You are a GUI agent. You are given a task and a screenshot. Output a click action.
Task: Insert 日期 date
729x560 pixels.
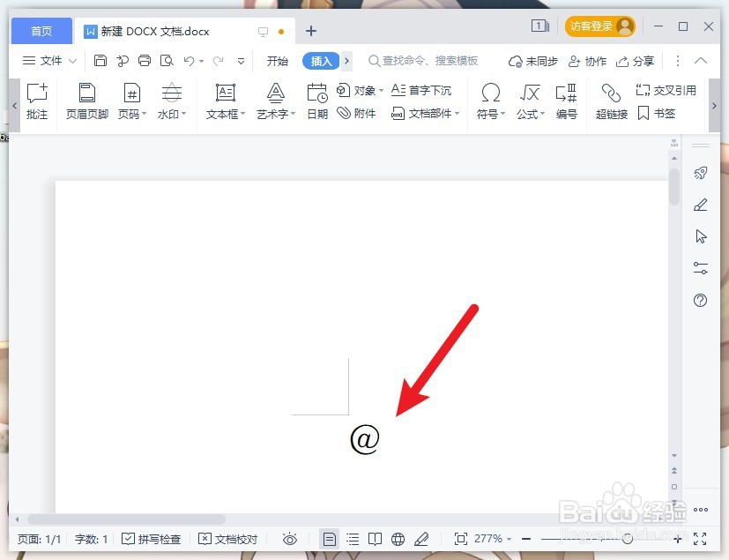coord(317,101)
